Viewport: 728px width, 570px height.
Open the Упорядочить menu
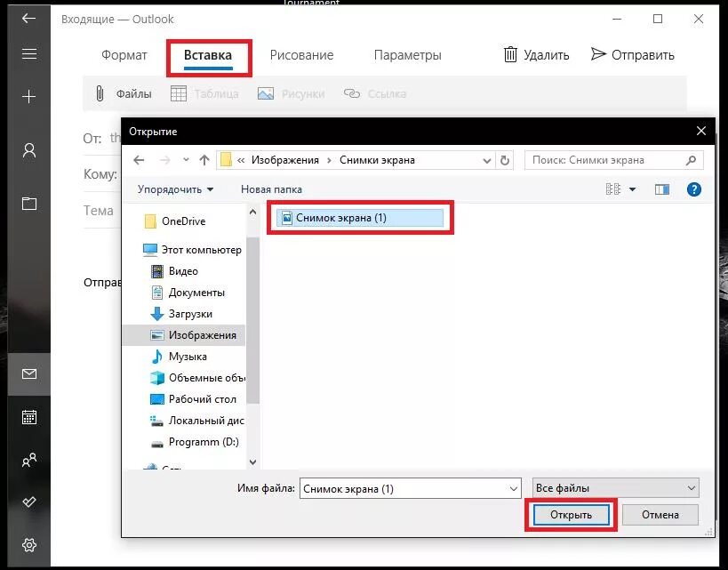tap(175, 189)
